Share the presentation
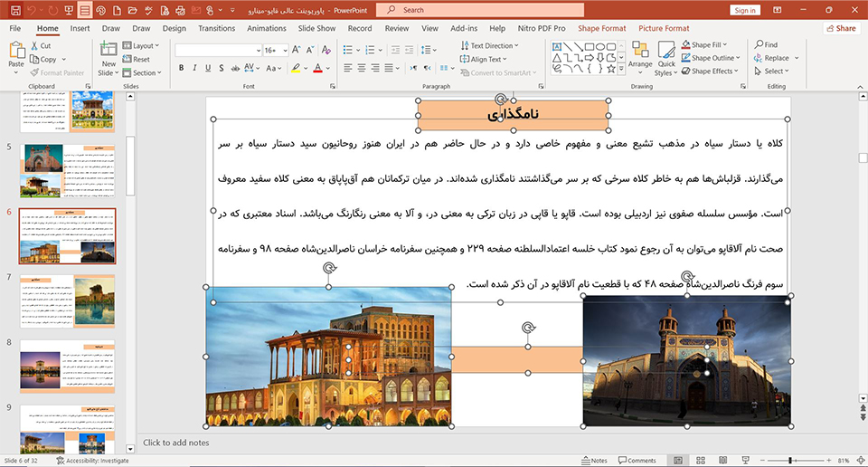 [x=842, y=28]
